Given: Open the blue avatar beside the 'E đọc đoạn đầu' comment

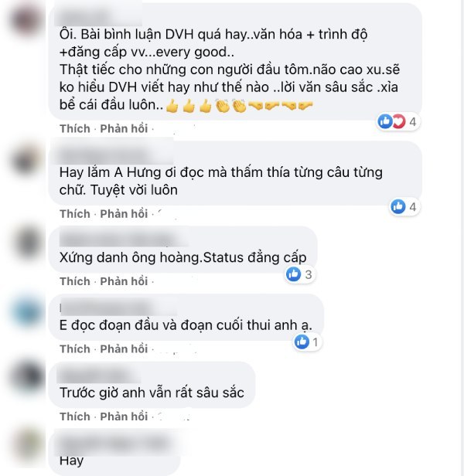Looking at the screenshot, I should [x=26, y=313].
